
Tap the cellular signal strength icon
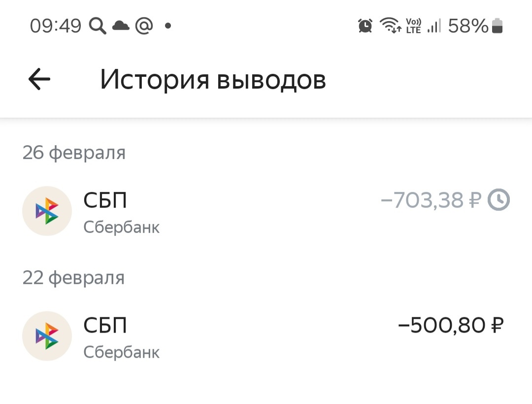tap(434, 25)
